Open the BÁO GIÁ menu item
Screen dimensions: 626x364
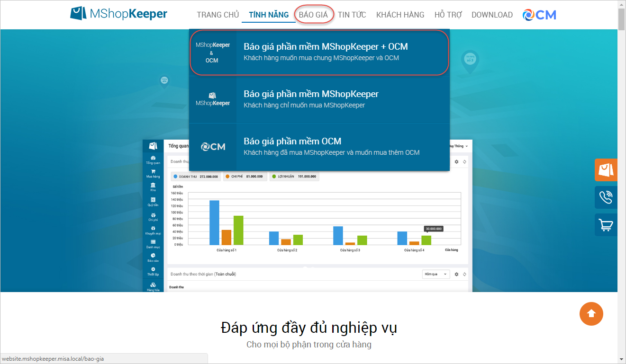point(313,15)
